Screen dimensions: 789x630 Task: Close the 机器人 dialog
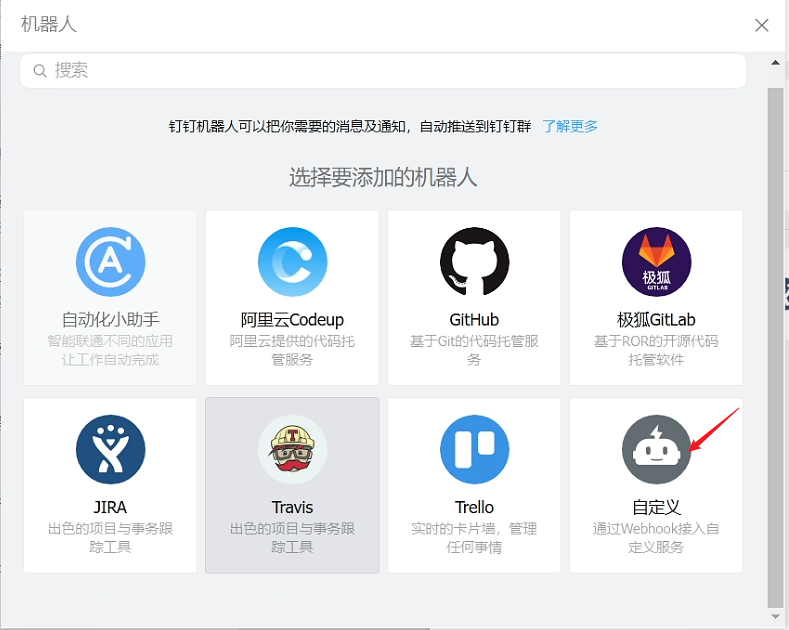pos(761,25)
